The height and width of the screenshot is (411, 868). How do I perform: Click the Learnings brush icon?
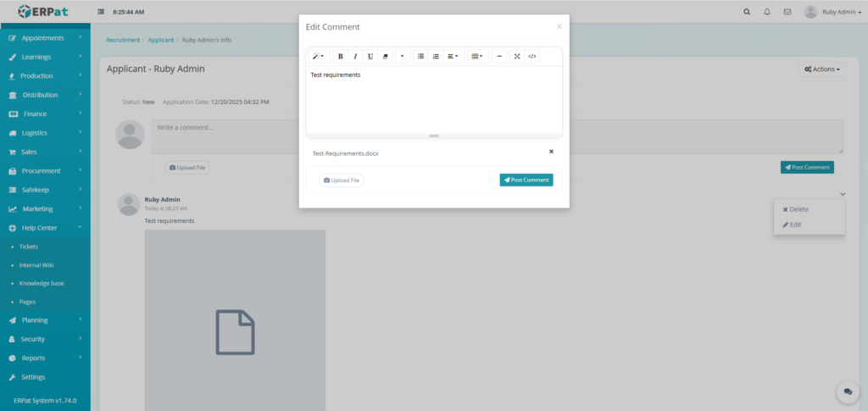coord(12,57)
